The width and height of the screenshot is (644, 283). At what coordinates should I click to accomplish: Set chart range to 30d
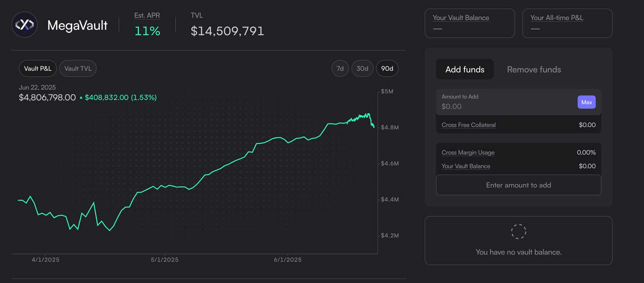click(x=362, y=68)
